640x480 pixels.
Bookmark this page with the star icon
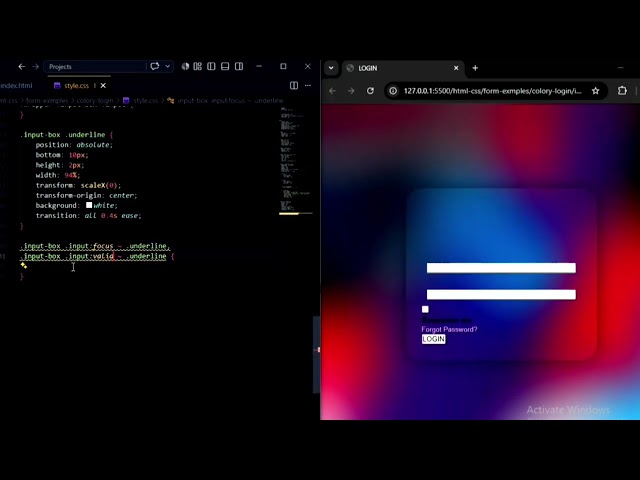click(596, 91)
